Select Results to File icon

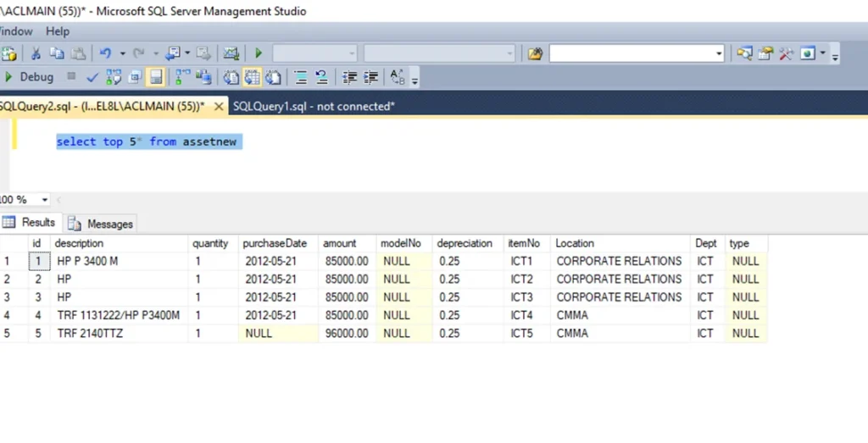coord(273,77)
